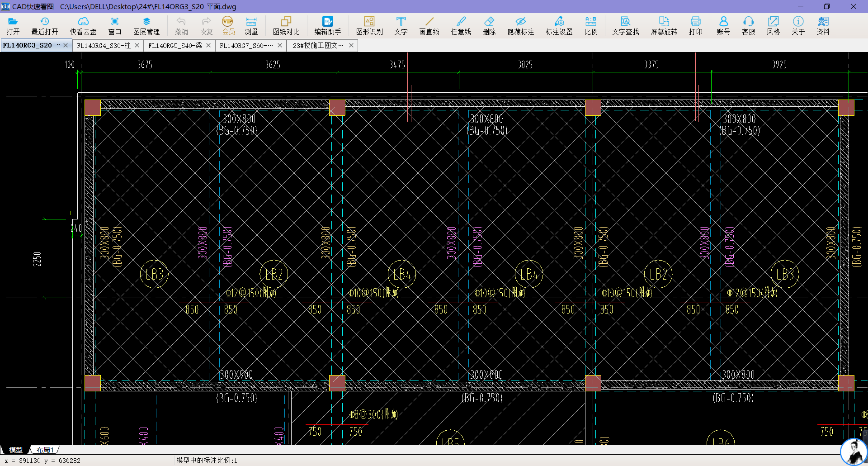Screen dimensions: 868x466
Task: Select the 测量 measure tool
Action: (x=251, y=26)
